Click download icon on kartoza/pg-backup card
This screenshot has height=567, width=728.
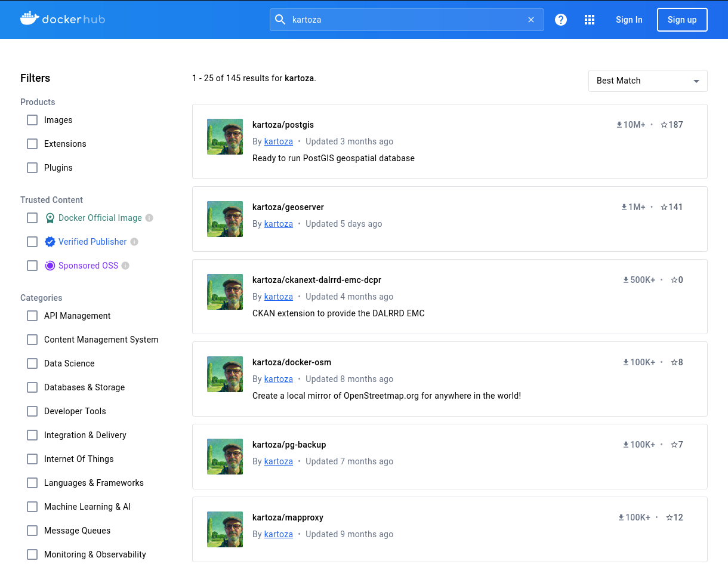[x=627, y=445]
